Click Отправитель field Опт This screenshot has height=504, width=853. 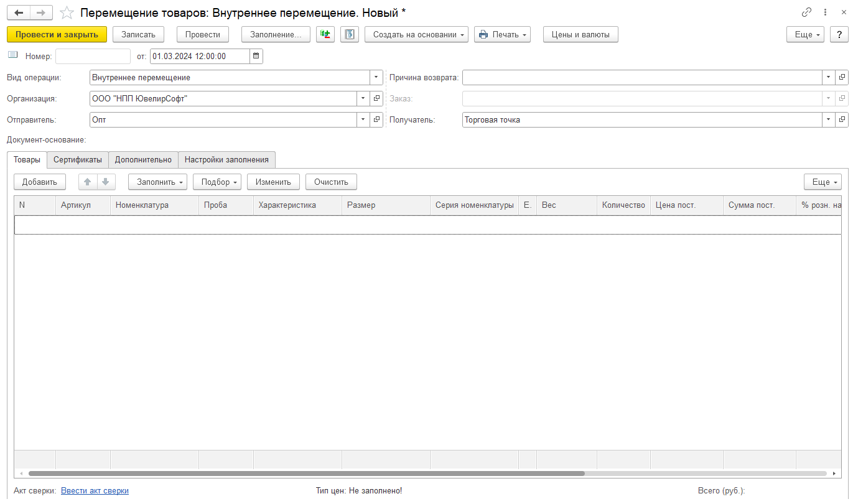coord(223,119)
